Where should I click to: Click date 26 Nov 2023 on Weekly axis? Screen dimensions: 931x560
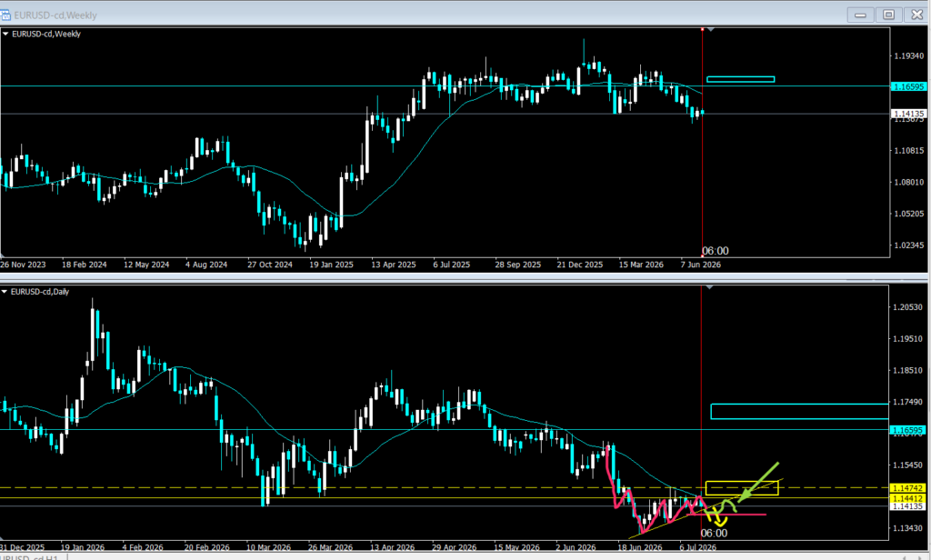tap(23, 265)
